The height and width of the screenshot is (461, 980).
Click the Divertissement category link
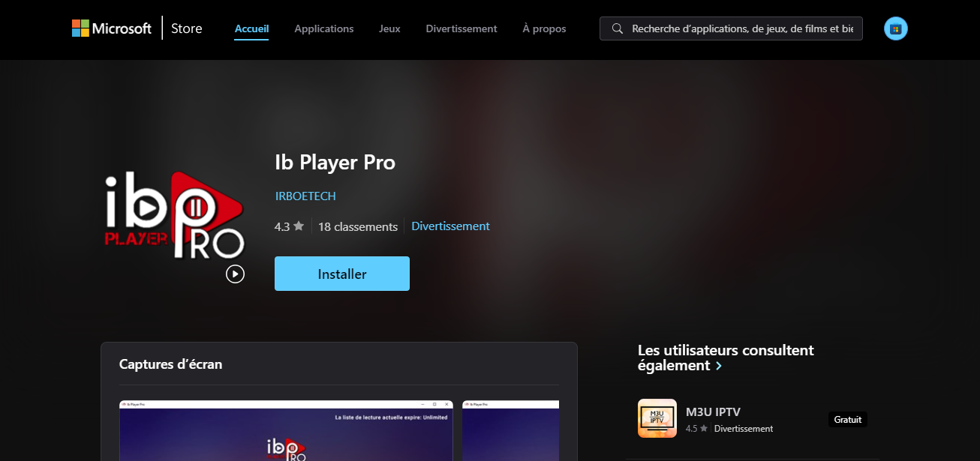449,226
